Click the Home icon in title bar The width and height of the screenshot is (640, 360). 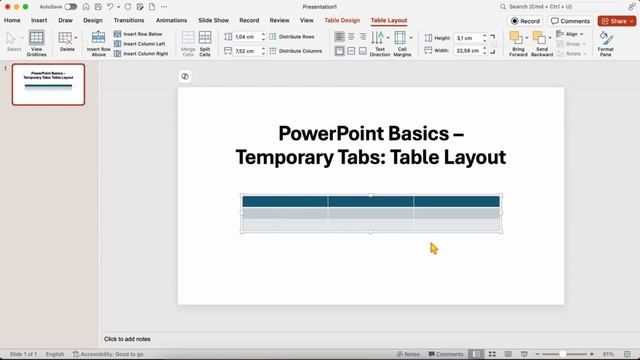click(86, 7)
